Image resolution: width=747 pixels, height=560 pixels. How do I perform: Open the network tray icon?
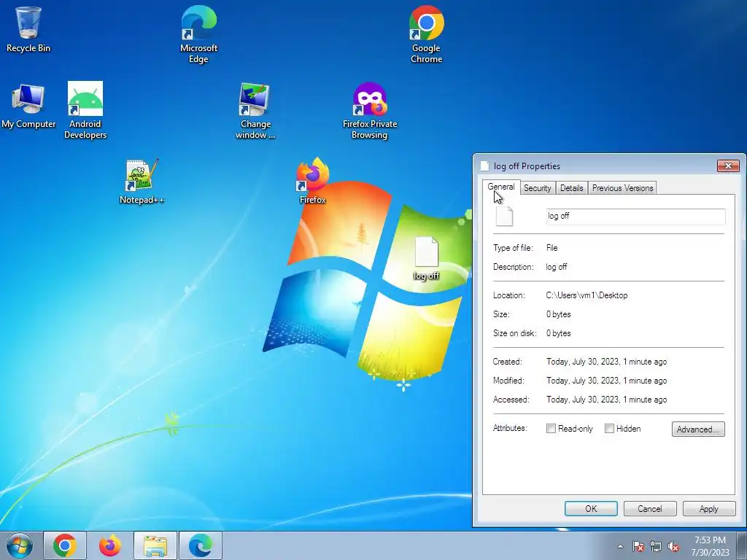point(656,546)
